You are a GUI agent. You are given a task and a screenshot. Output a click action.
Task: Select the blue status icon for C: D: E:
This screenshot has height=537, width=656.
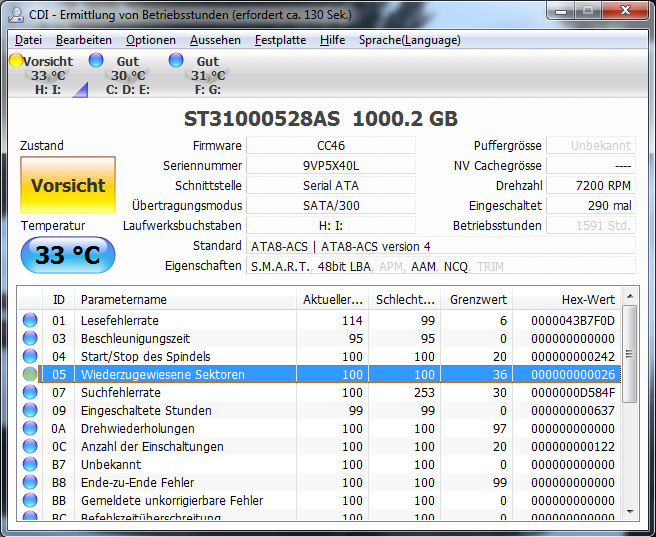[x=96, y=60]
